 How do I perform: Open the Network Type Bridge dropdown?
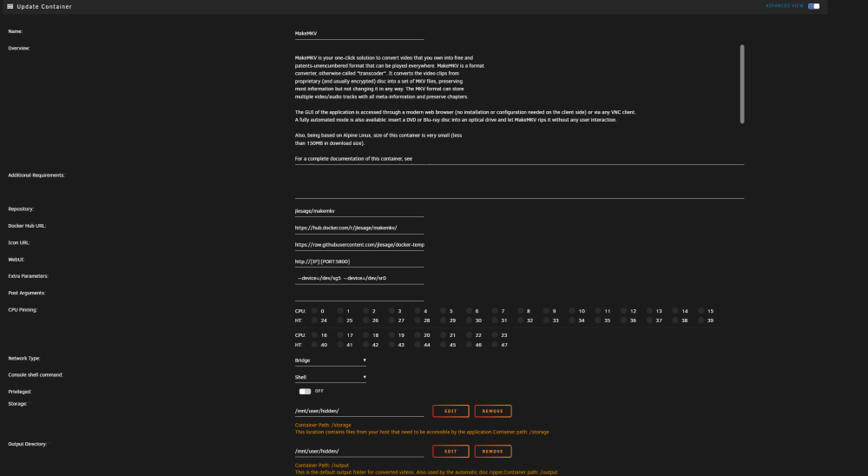pyautogui.click(x=331, y=360)
